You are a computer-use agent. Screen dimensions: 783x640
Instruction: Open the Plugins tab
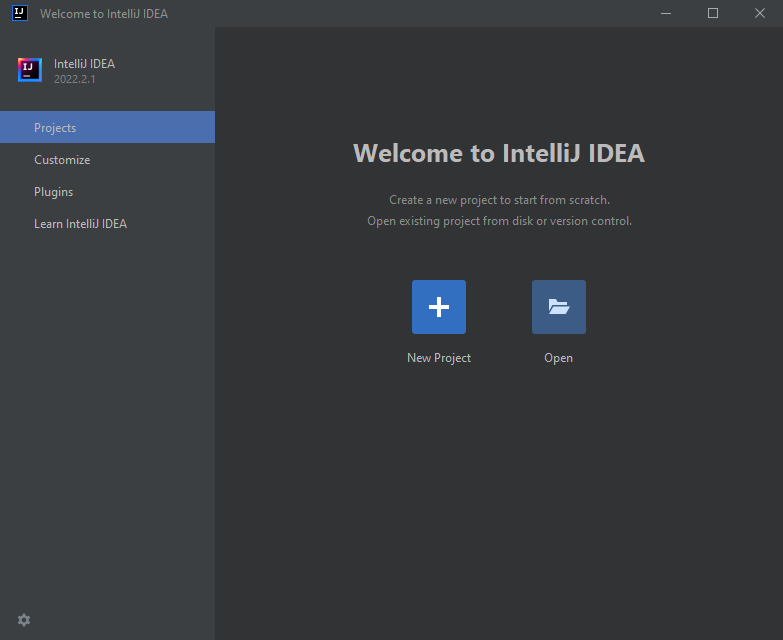point(107,192)
